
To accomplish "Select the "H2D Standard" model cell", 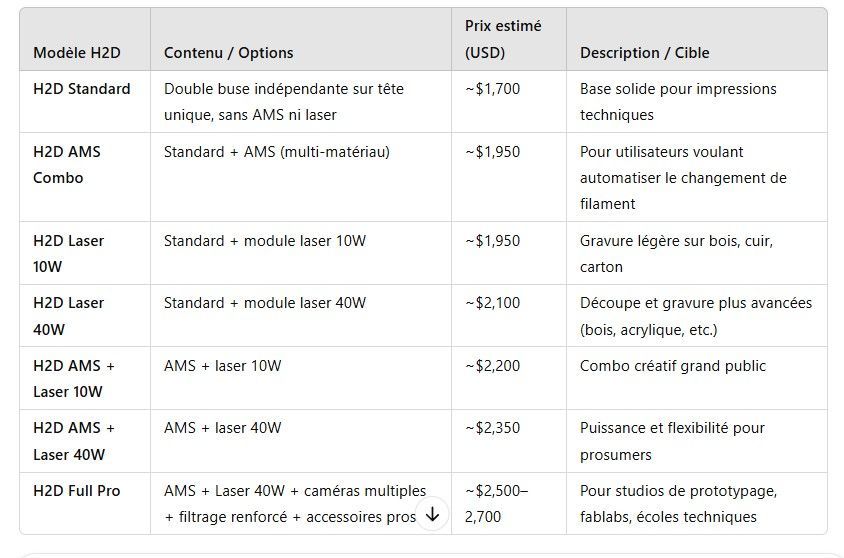I will 82,89.
